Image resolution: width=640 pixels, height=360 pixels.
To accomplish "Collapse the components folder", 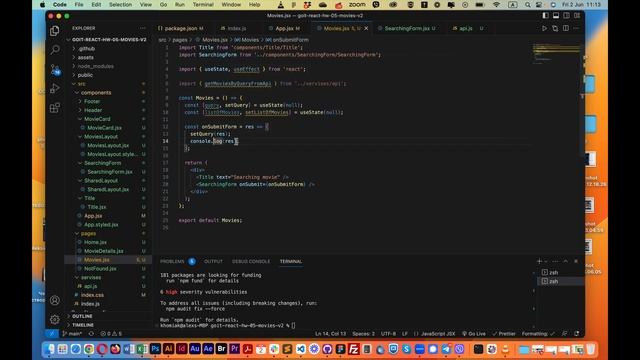I will tap(96, 93).
